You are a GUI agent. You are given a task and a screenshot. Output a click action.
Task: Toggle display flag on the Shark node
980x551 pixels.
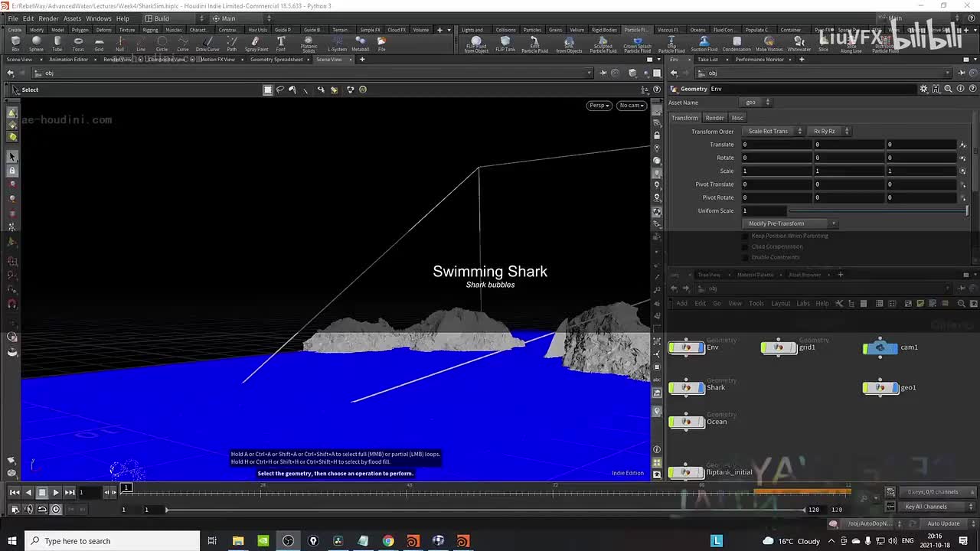pos(699,388)
